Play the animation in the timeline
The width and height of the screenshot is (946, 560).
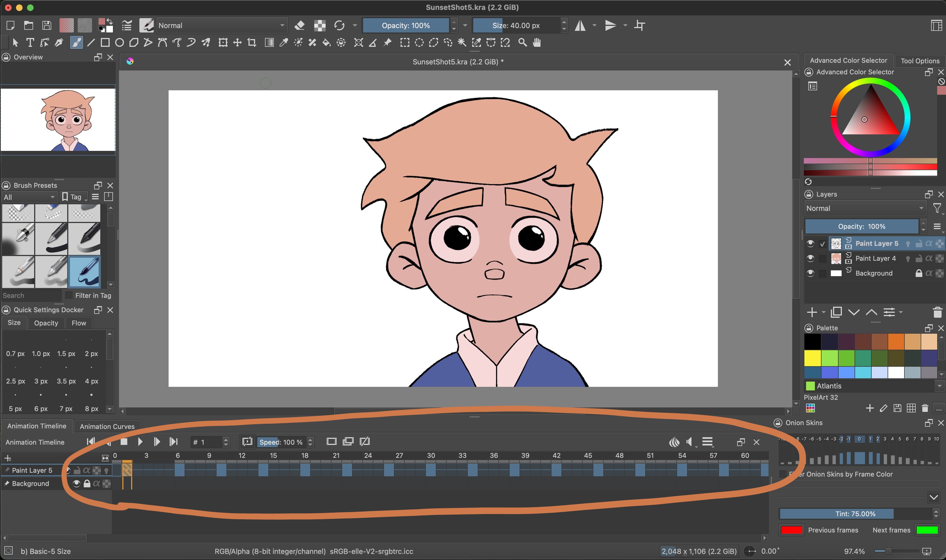point(140,442)
